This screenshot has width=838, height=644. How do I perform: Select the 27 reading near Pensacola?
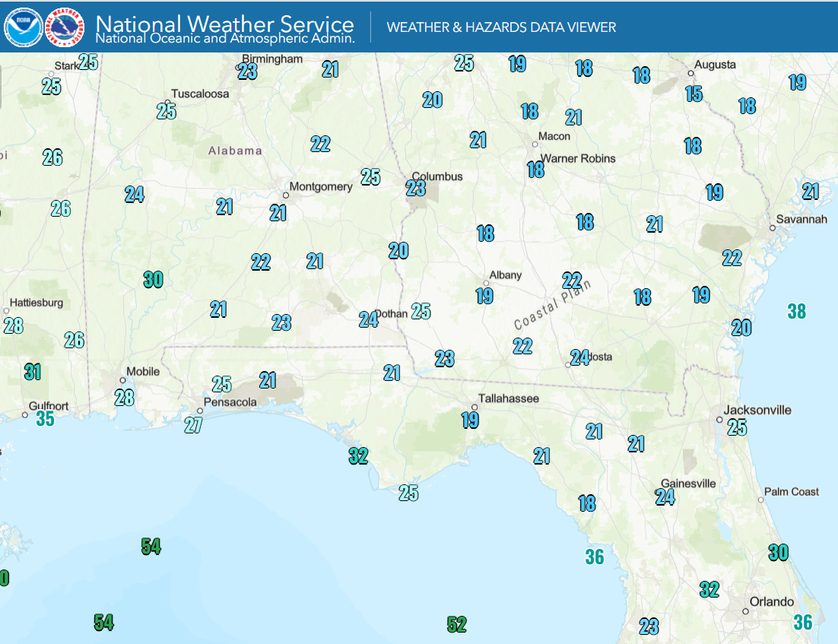pyautogui.click(x=193, y=425)
